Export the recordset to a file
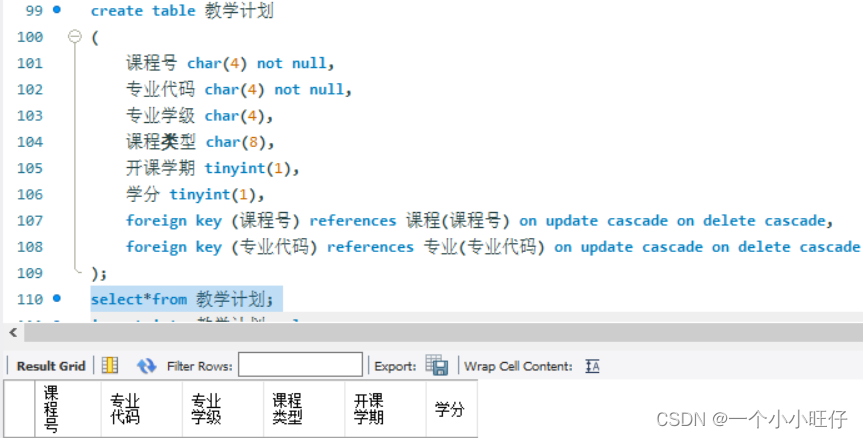The image size is (863, 438). [436, 365]
